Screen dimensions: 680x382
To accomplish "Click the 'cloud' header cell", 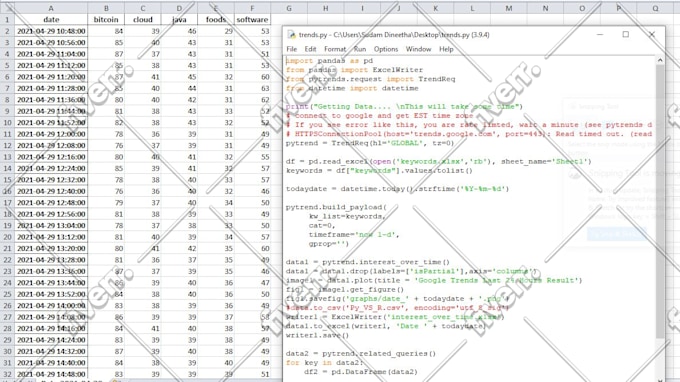I will (143, 20).
